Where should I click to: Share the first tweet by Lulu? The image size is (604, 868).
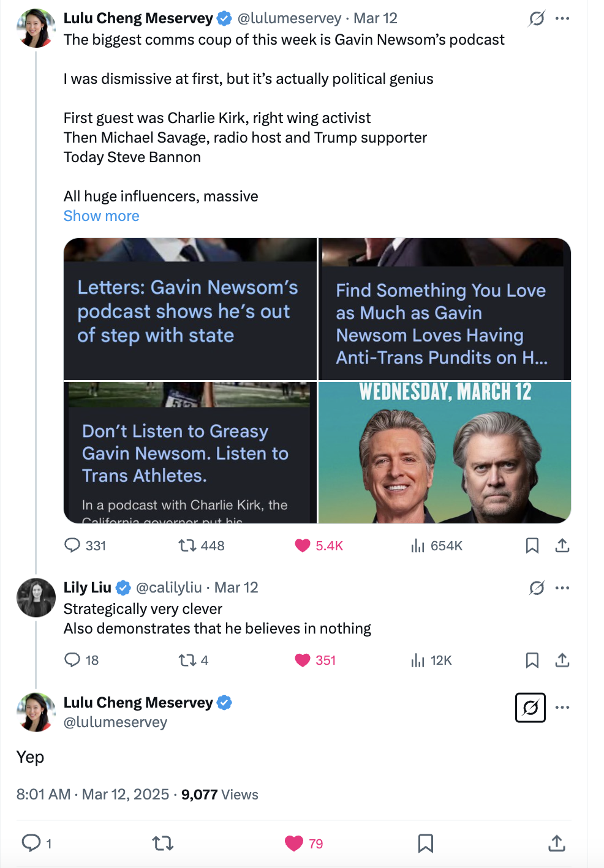coord(562,545)
